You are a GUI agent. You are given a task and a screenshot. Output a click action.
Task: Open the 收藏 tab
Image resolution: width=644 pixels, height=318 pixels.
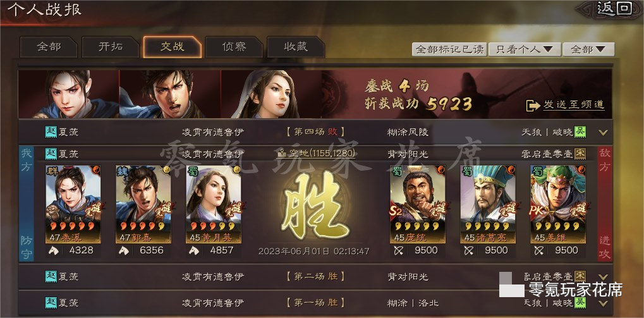tap(296, 47)
